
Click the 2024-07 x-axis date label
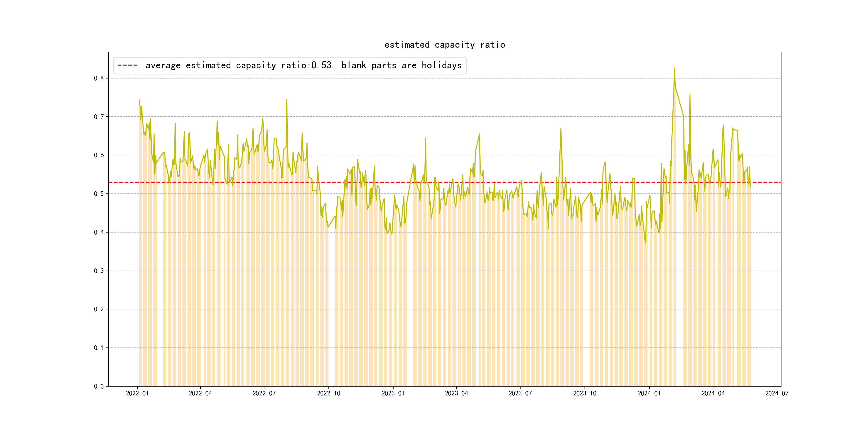click(x=777, y=393)
